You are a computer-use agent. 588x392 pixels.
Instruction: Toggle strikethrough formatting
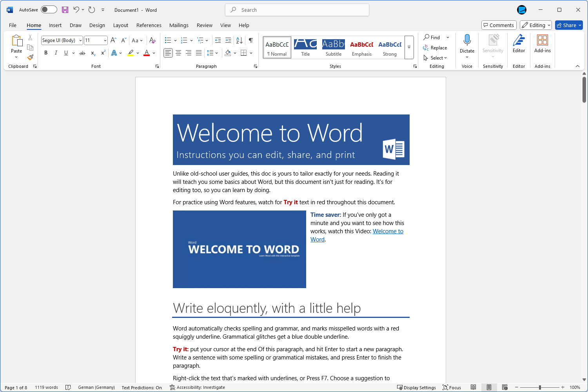(82, 52)
